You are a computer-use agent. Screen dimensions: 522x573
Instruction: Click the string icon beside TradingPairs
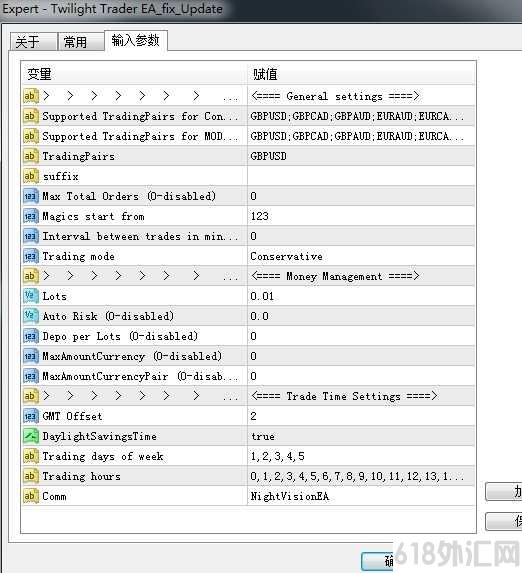(30, 156)
